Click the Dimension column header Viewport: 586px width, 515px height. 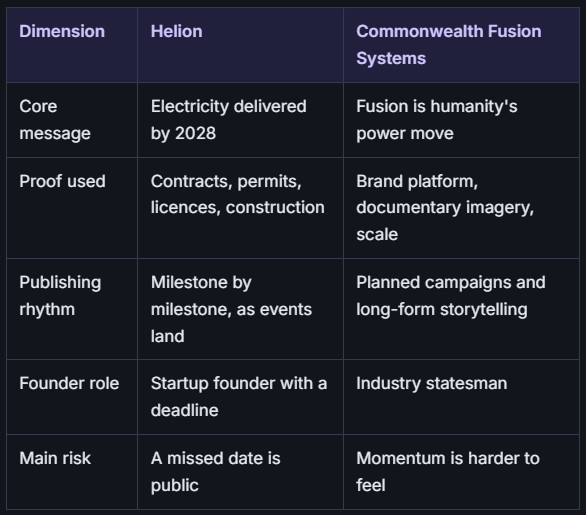[72, 45]
